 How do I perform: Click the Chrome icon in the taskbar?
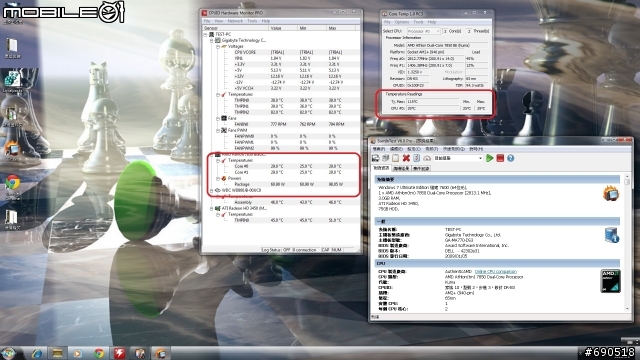[x=98, y=353]
